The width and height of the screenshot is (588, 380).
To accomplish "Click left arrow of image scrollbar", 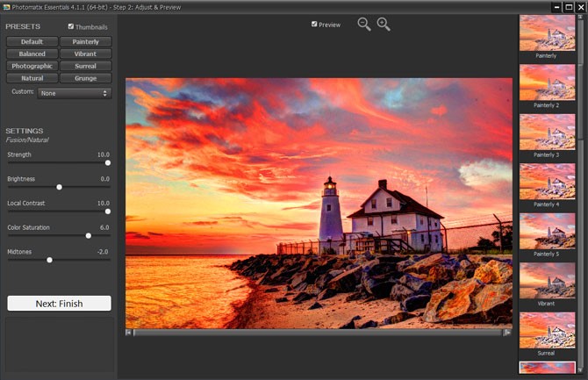I will [x=129, y=333].
